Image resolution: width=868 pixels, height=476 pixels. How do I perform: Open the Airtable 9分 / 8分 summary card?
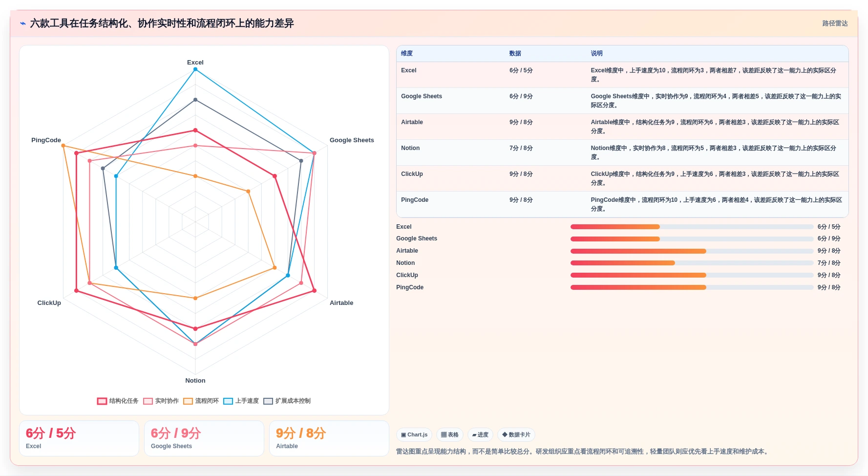[x=329, y=438]
